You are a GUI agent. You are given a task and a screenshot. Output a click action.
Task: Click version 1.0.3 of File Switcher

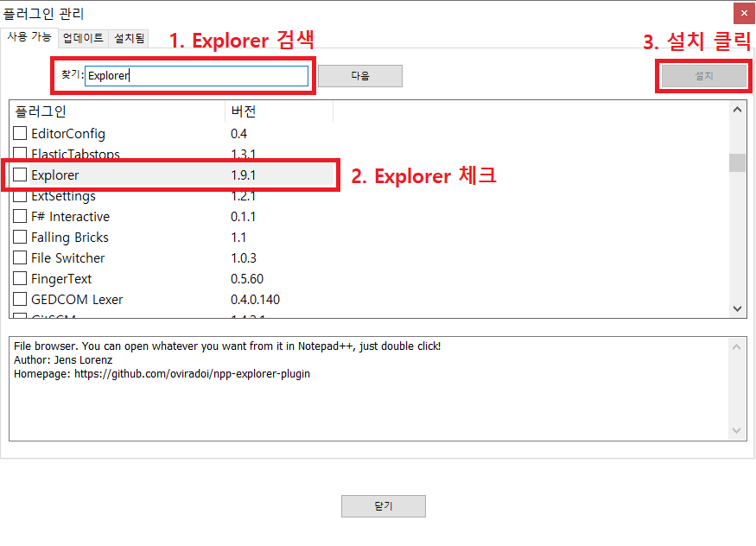tap(244, 257)
